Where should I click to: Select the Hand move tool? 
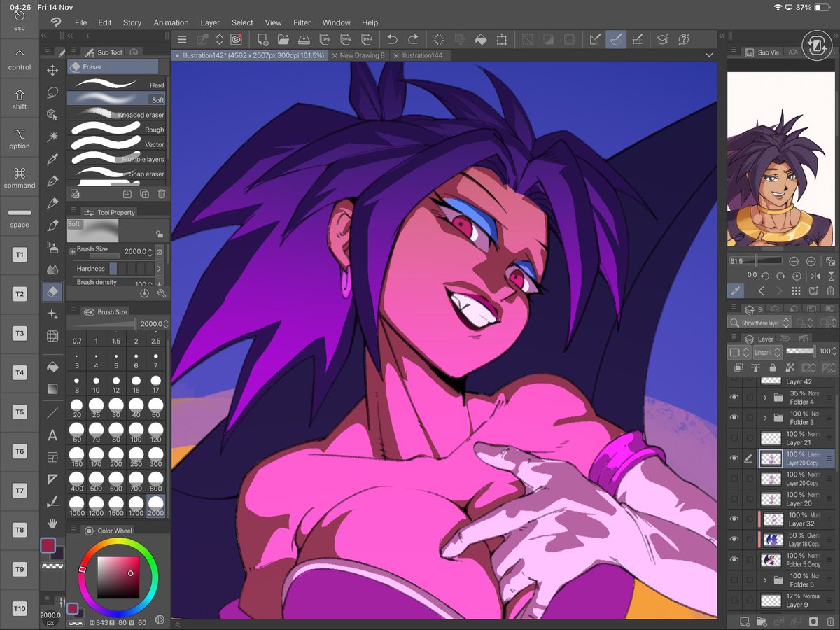point(52,523)
